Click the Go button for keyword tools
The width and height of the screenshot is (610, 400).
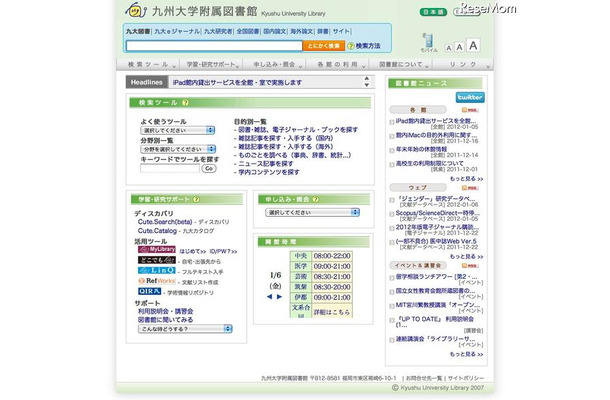coord(209,168)
